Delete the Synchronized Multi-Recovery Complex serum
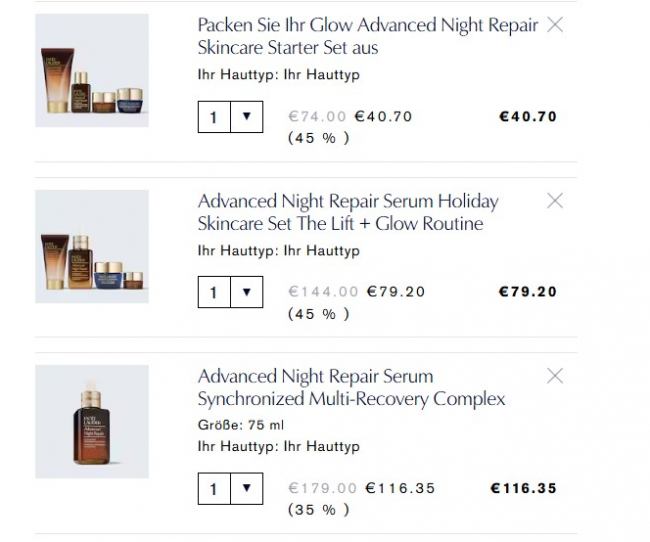The width and height of the screenshot is (650, 542). [x=556, y=376]
